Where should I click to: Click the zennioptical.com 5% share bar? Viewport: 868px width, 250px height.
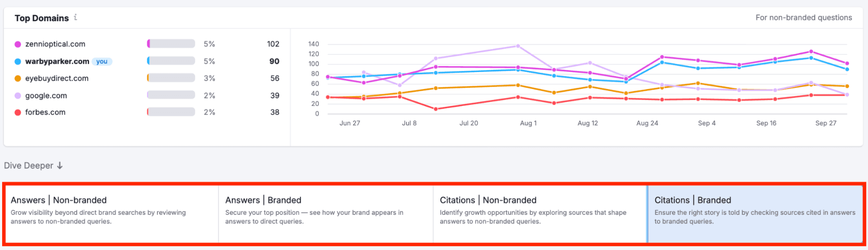pyautogui.click(x=171, y=44)
